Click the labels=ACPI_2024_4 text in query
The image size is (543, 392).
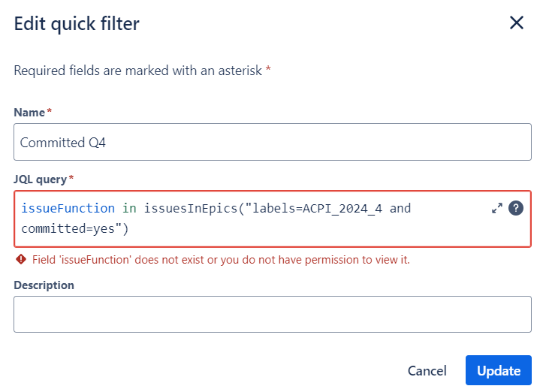tap(317, 209)
